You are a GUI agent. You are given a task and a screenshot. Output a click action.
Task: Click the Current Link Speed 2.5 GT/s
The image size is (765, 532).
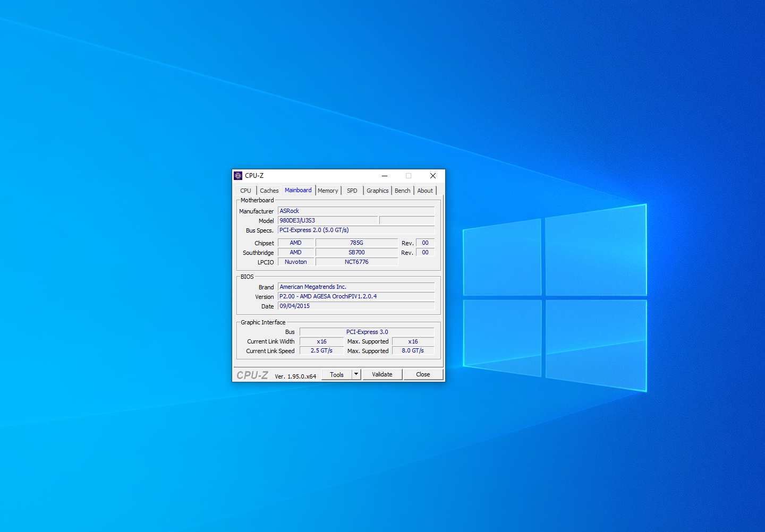321,350
